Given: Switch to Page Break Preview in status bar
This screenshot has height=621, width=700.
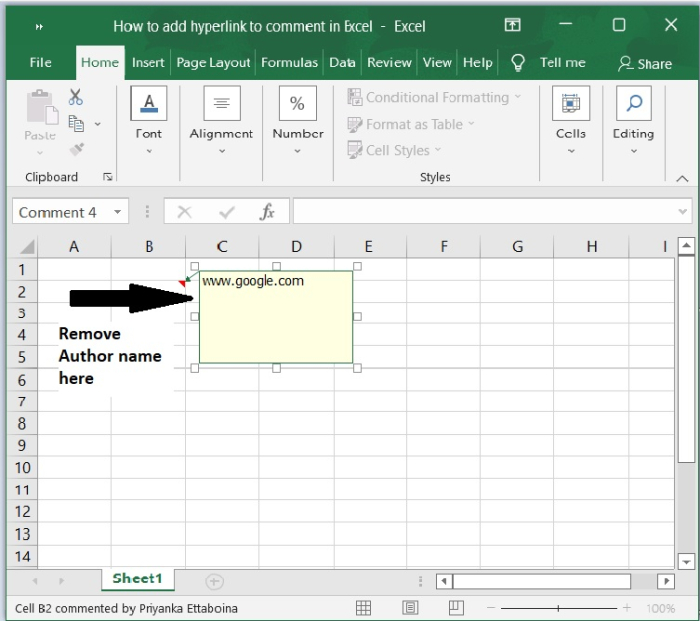Looking at the screenshot, I should pos(456,608).
